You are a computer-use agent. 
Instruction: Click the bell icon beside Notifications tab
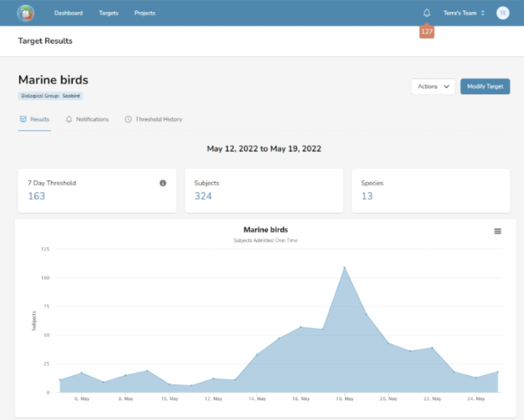click(x=69, y=119)
